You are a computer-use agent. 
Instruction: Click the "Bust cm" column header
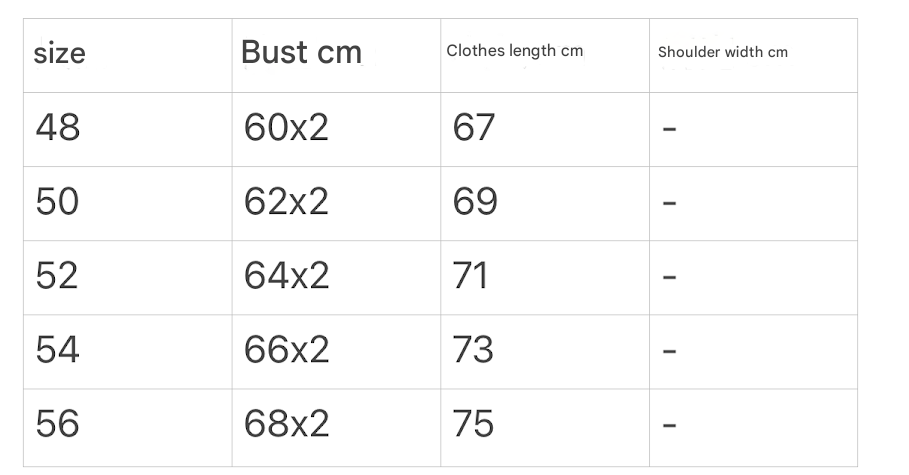[301, 53]
